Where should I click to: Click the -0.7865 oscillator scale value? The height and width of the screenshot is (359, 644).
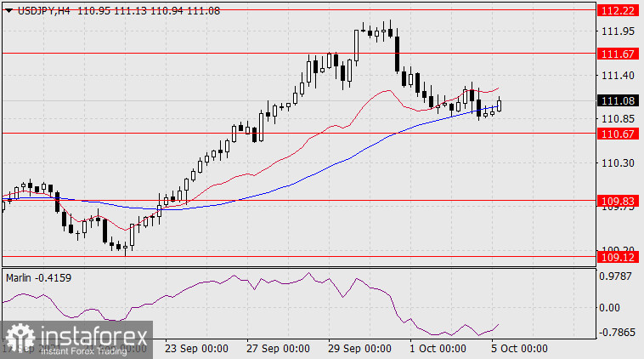pos(618,333)
